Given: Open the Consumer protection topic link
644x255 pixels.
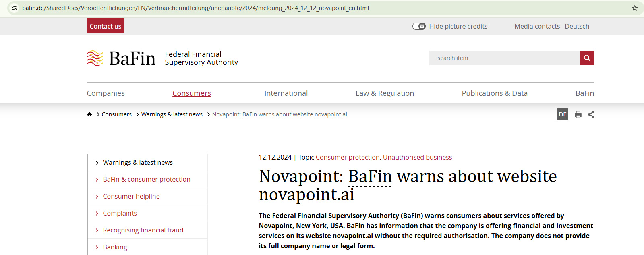Looking at the screenshot, I should [348, 157].
